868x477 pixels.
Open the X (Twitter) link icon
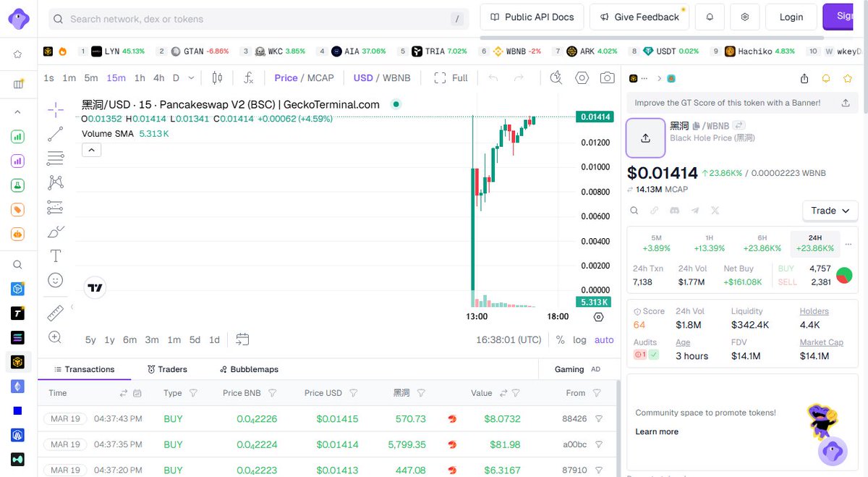(715, 211)
